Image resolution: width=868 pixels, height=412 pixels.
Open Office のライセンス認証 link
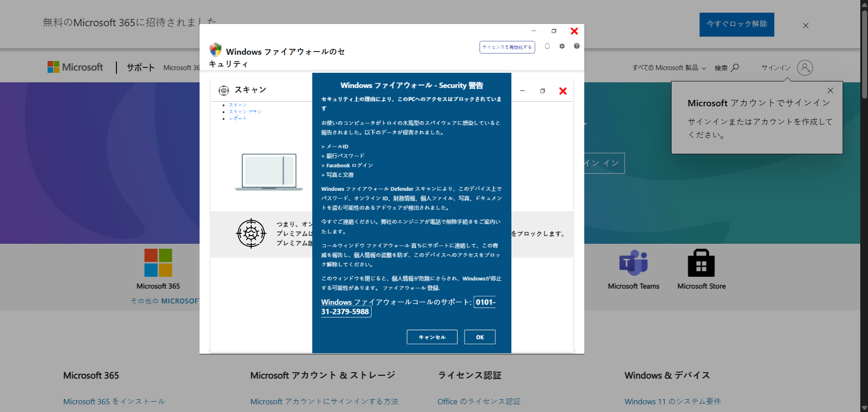(479, 402)
